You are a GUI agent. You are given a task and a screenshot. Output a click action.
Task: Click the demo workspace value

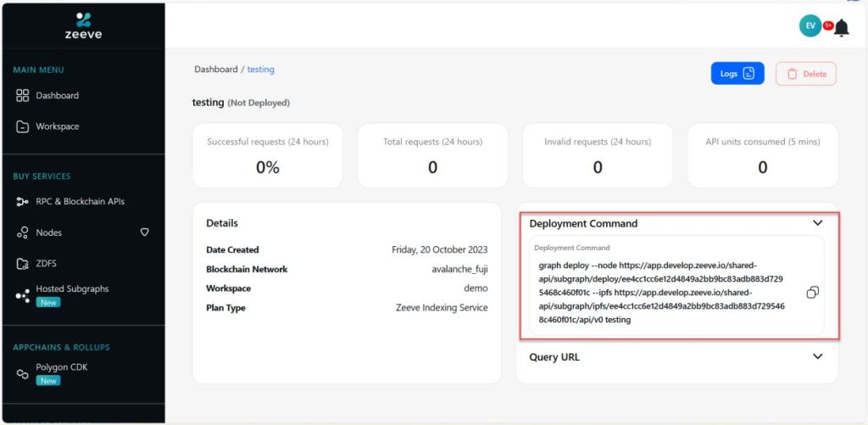[x=476, y=288]
